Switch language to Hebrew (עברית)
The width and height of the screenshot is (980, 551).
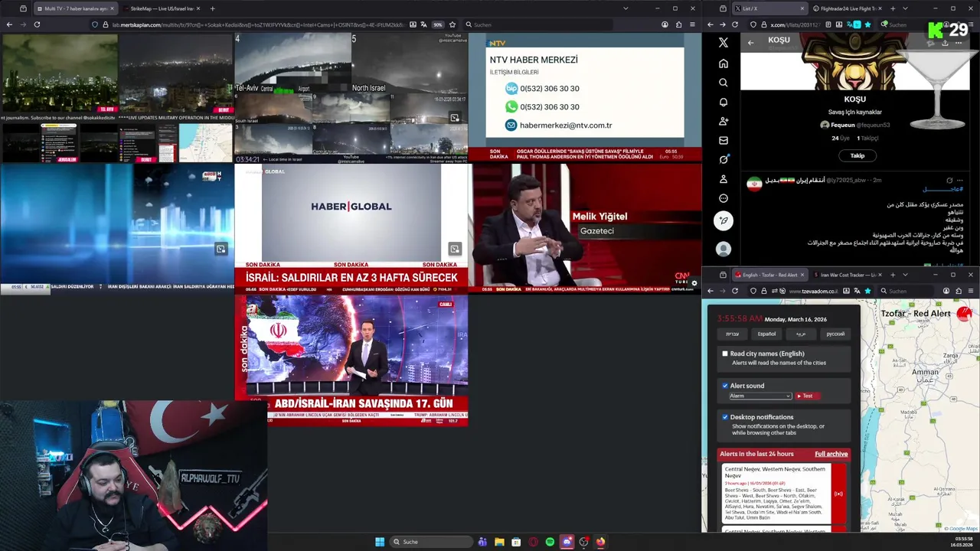(x=732, y=334)
